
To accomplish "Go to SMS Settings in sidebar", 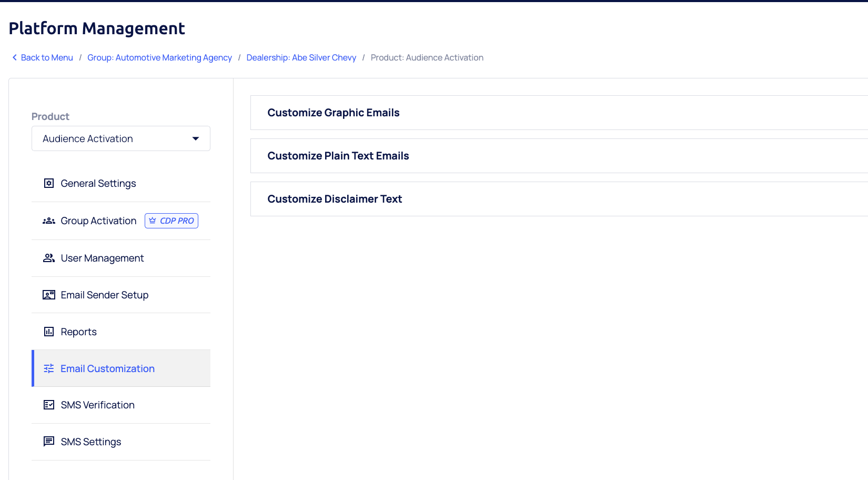I will click(91, 442).
